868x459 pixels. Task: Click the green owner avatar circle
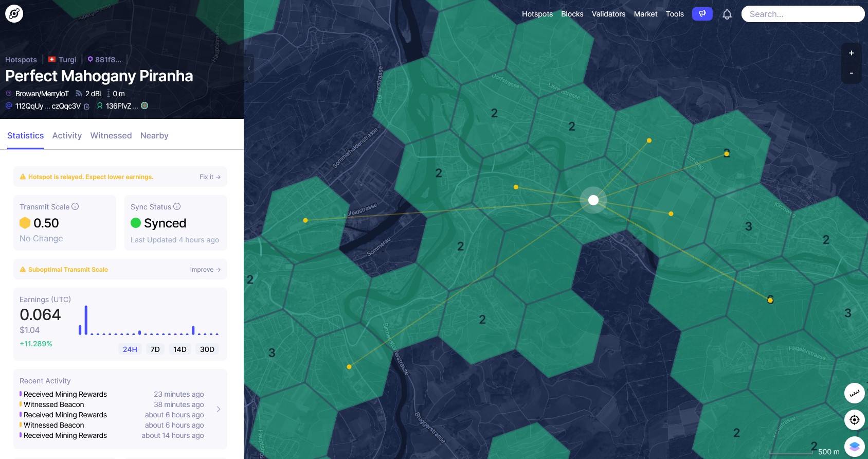(144, 105)
